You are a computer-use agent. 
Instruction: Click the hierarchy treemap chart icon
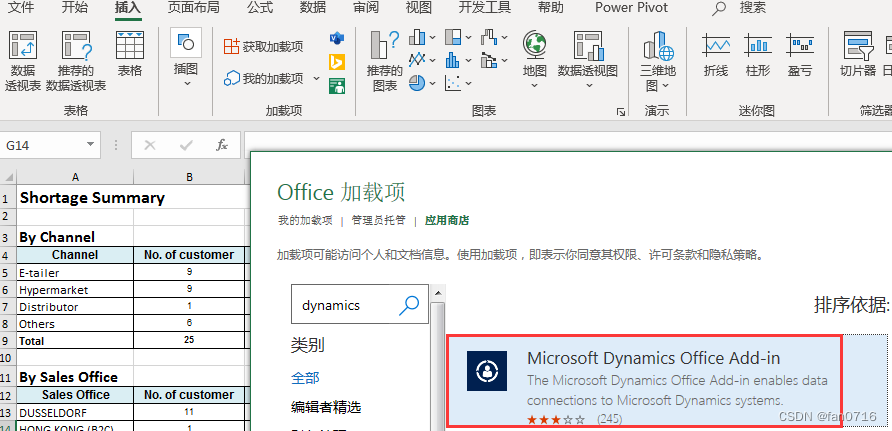tap(453, 38)
